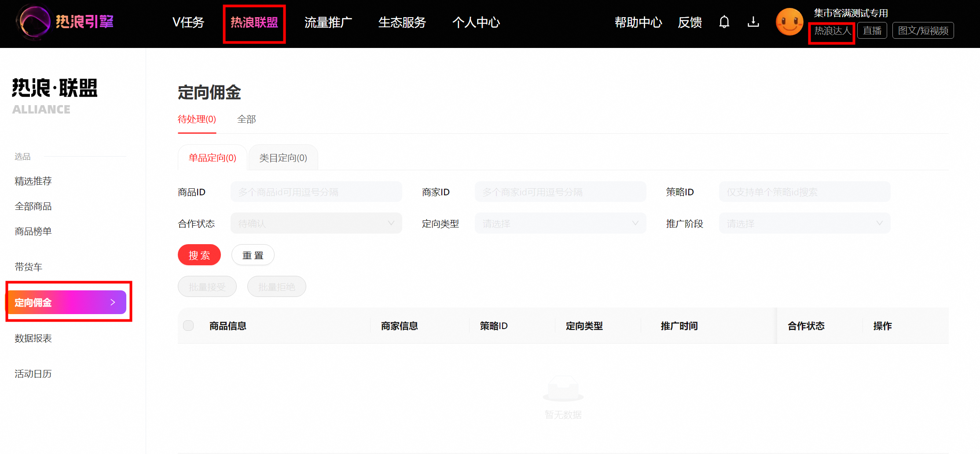This screenshot has height=454, width=980.
Task: Select the 热浪达人 role tag
Action: coord(832,31)
